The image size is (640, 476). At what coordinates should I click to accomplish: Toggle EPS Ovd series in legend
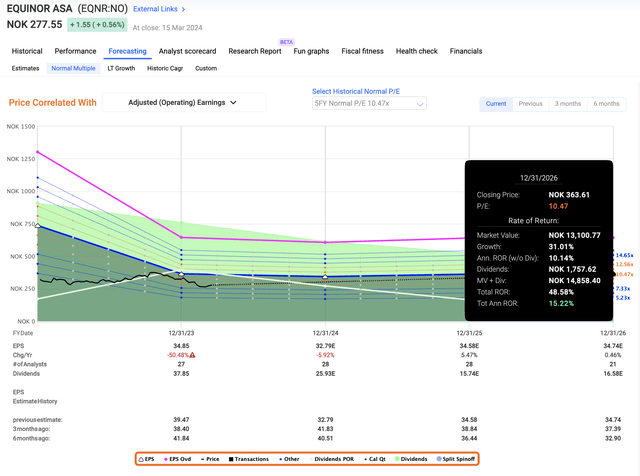[x=178, y=459]
